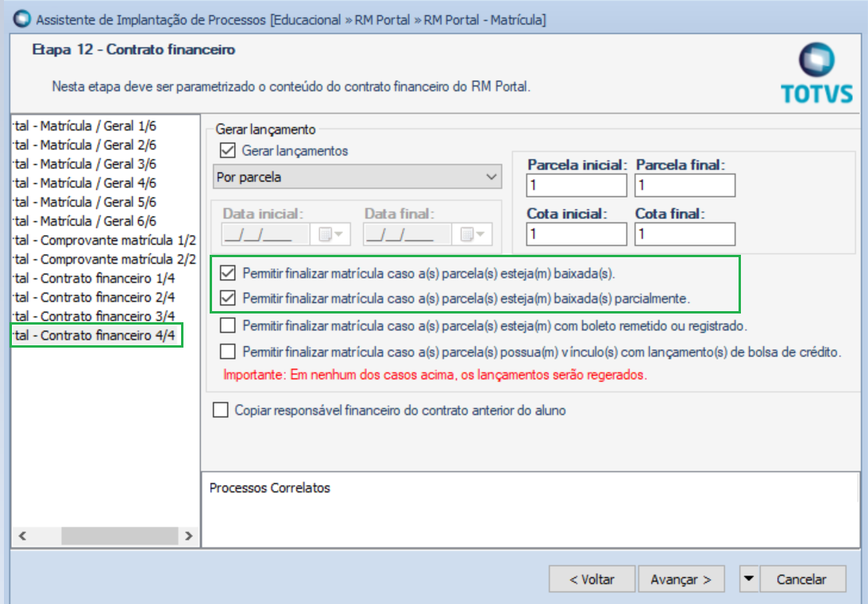Image resolution: width=868 pixels, height=604 pixels.
Task: Select Comprovante matrícula 2/2 step
Action: (x=105, y=259)
